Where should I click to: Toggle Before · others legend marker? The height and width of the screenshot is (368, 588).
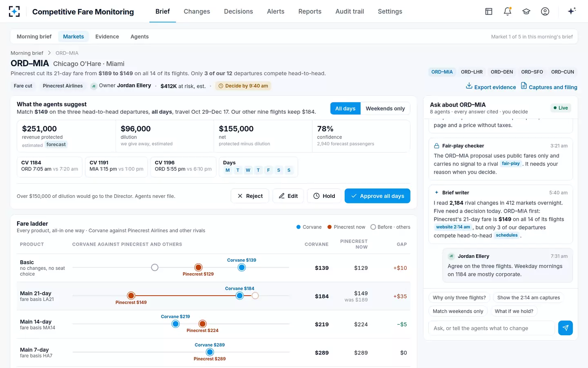(373, 227)
